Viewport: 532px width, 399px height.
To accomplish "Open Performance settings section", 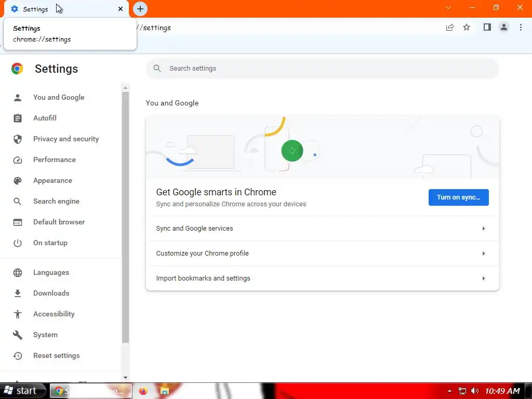I will [x=54, y=159].
